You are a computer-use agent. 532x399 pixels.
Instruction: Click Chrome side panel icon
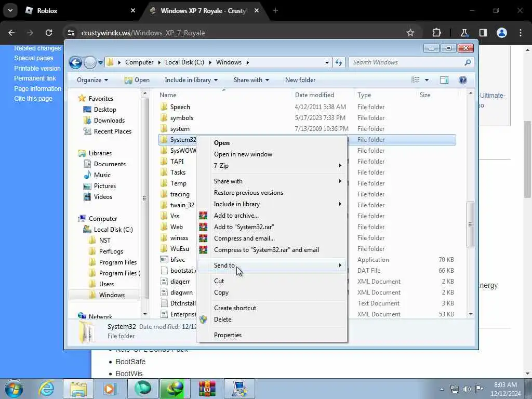[x=483, y=33]
